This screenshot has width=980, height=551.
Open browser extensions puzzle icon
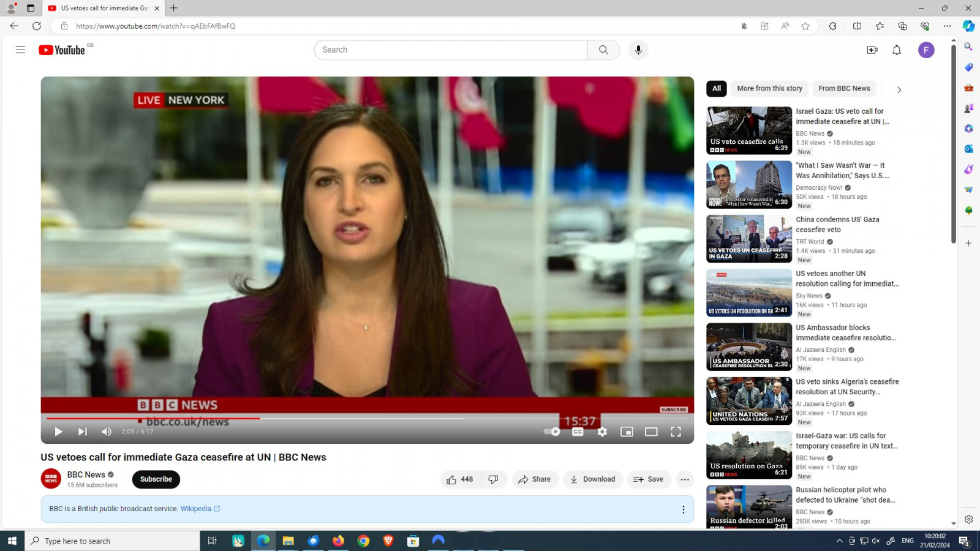coord(832,26)
